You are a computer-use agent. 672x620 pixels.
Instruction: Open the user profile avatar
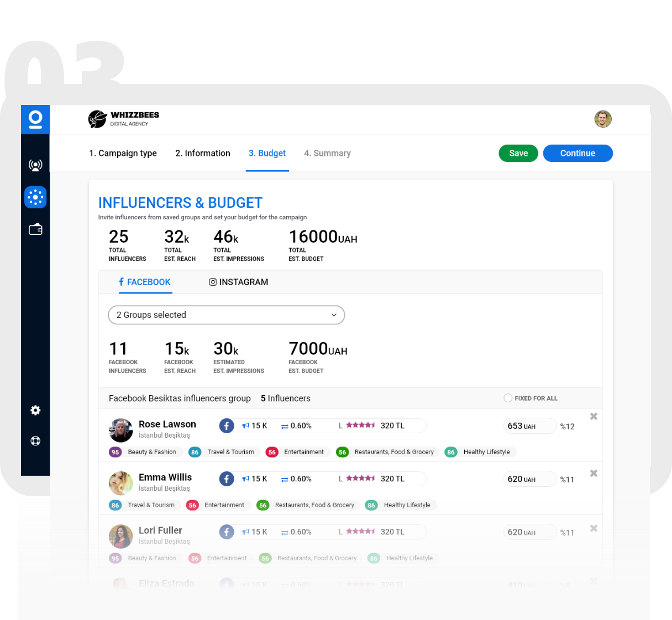tap(603, 119)
